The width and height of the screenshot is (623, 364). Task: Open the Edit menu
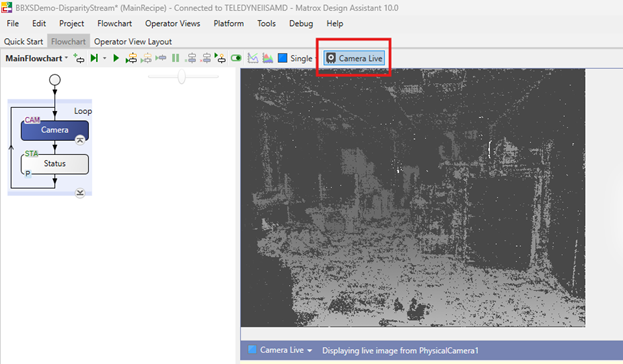pyautogui.click(x=39, y=23)
